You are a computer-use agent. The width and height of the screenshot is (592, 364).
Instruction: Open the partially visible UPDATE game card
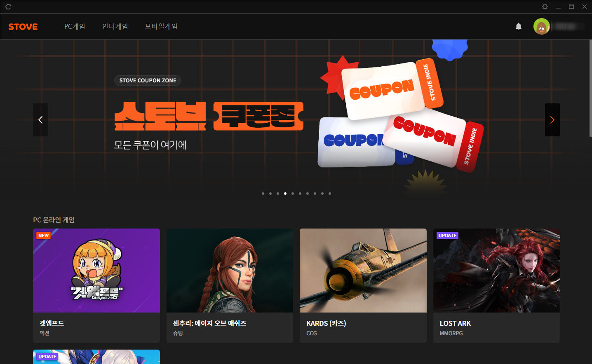coord(96,357)
